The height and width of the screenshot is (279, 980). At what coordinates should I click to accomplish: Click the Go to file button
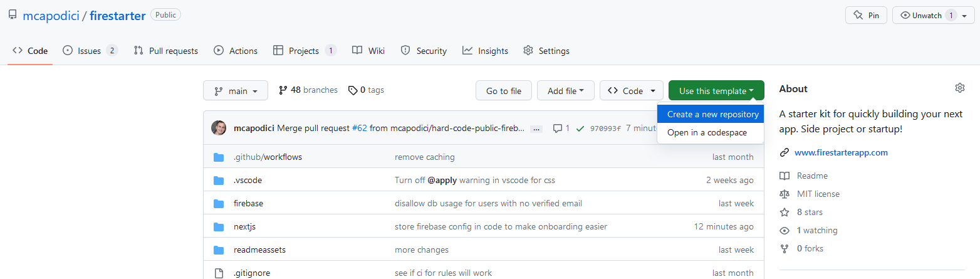click(x=504, y=90)
